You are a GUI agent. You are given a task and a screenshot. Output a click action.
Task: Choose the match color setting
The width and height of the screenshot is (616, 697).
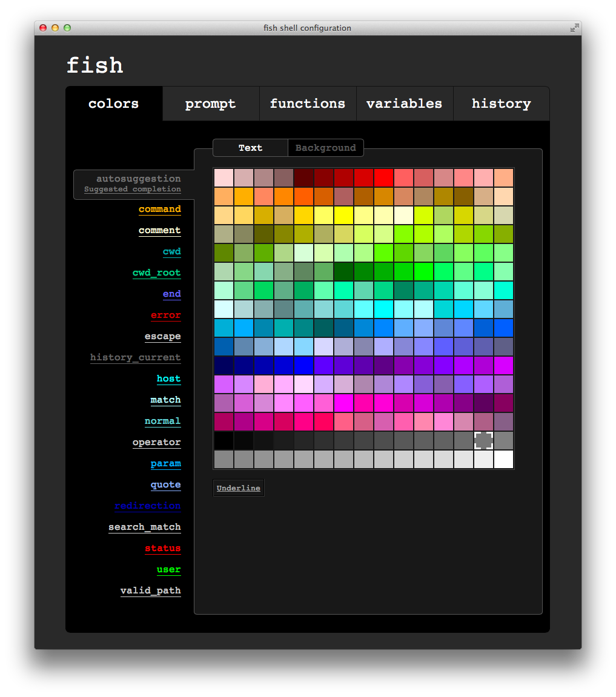[x=165, y=400]
